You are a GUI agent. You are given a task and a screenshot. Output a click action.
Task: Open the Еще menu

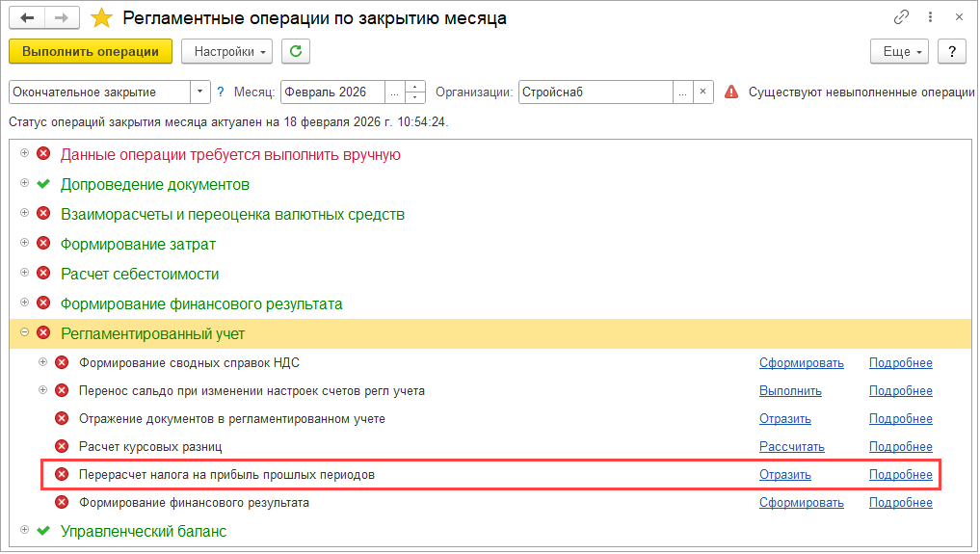(x=899, y=51)
